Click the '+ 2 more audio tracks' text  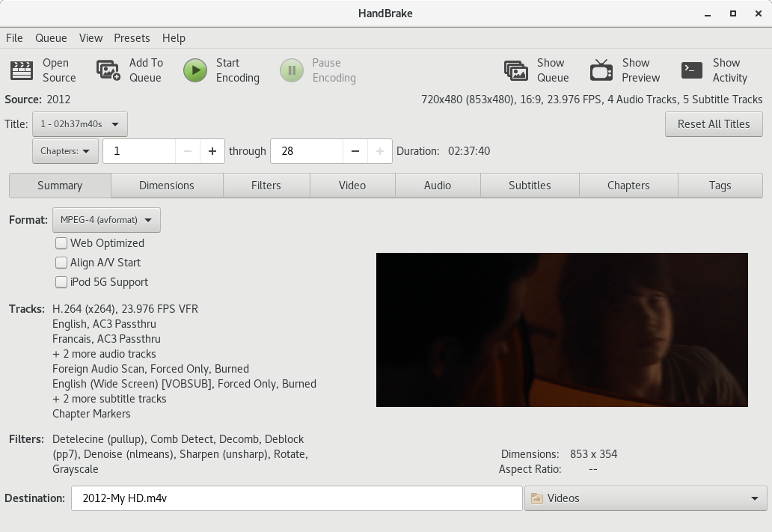[105, 354]
